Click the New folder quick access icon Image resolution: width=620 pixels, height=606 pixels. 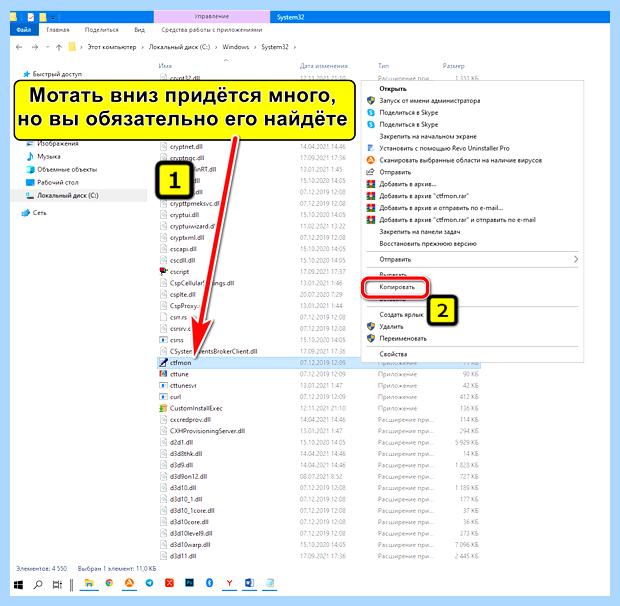point(43,17)
